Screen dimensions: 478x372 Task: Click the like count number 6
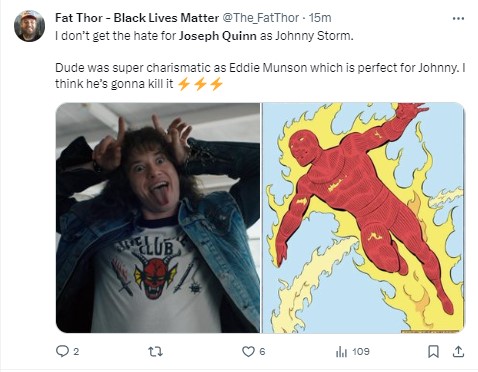click(x=262, y=352)
